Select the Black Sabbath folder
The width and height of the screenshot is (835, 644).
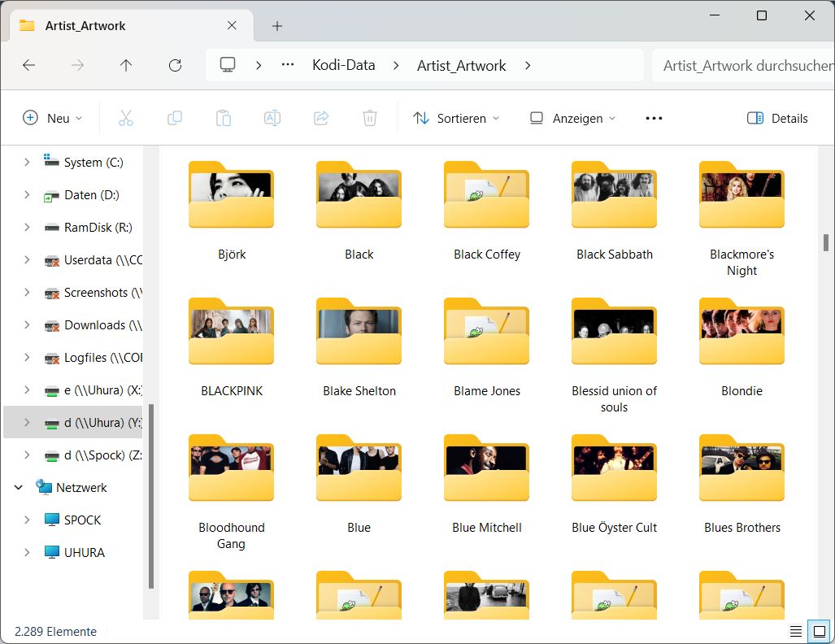(x=614, y=211)
